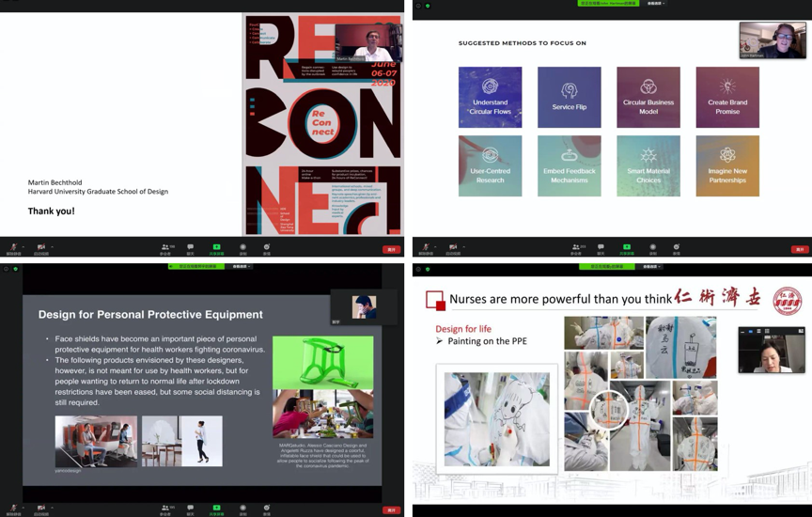Click the User-Centred Research tile

490,165
